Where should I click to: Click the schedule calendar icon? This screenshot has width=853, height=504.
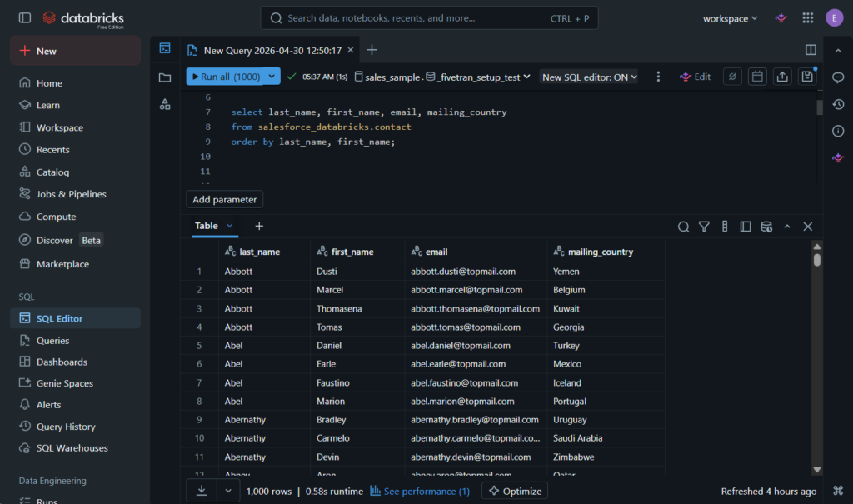[757, 77]
